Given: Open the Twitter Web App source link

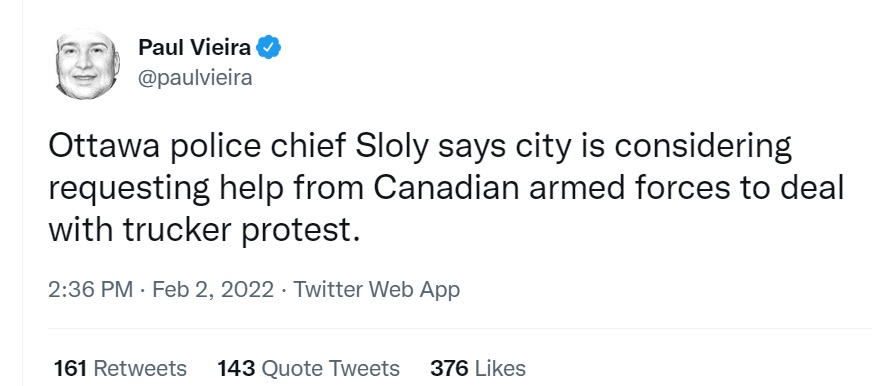Looking at the screenshot, I should 376,290.
